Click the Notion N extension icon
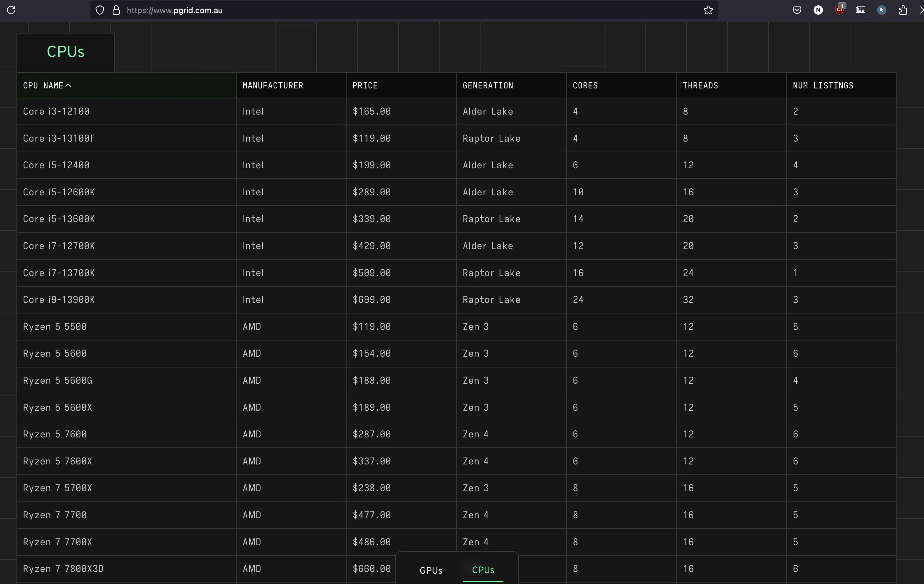Image resolution: width=924 pixels, height=584 pixels. (x=818, y=10)
